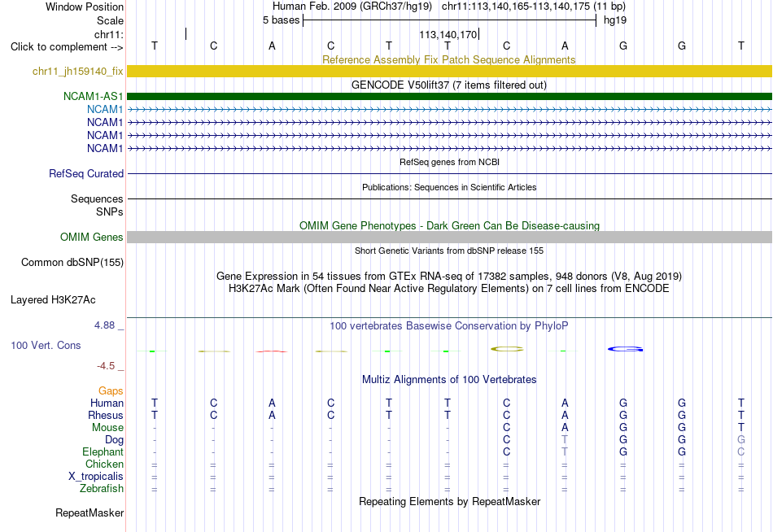This screenshot has width=773, height=532.
Task: Select the Dog species row label
Action: (114, 440)
